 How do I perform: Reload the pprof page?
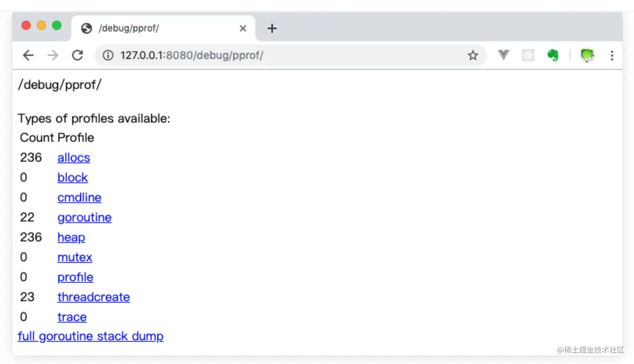78,55
